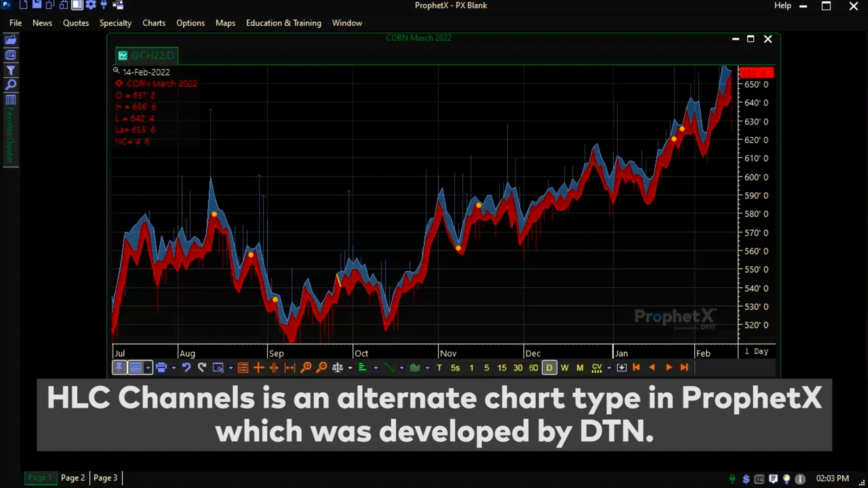Image resolution: width=868 pixels, height=488 pixels.
Task: Switch to Weekly 'W' interval
Action: pyautogui.click(x=565, y=368)
